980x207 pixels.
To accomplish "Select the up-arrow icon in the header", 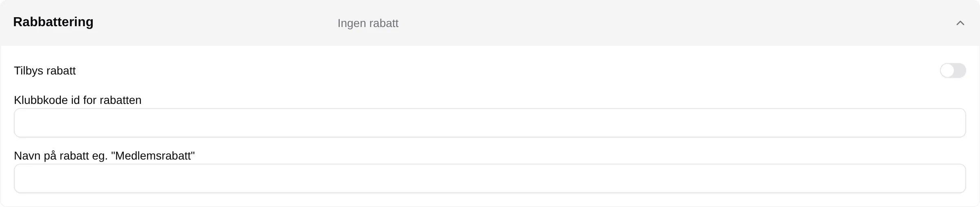I will click(960, 23).
